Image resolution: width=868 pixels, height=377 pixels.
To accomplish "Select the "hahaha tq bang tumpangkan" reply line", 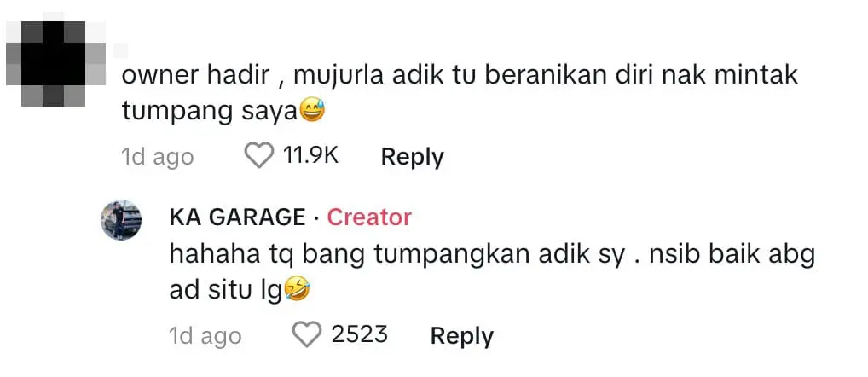I will 493,254.
